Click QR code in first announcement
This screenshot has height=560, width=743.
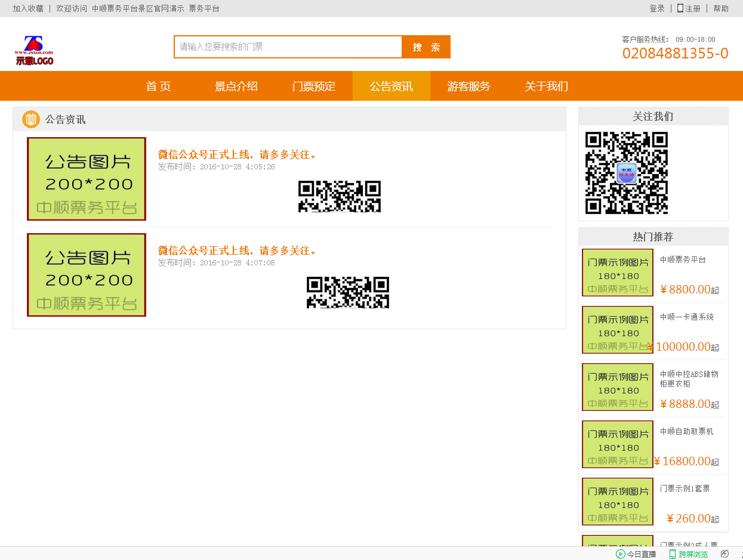(x=339, y=196)
